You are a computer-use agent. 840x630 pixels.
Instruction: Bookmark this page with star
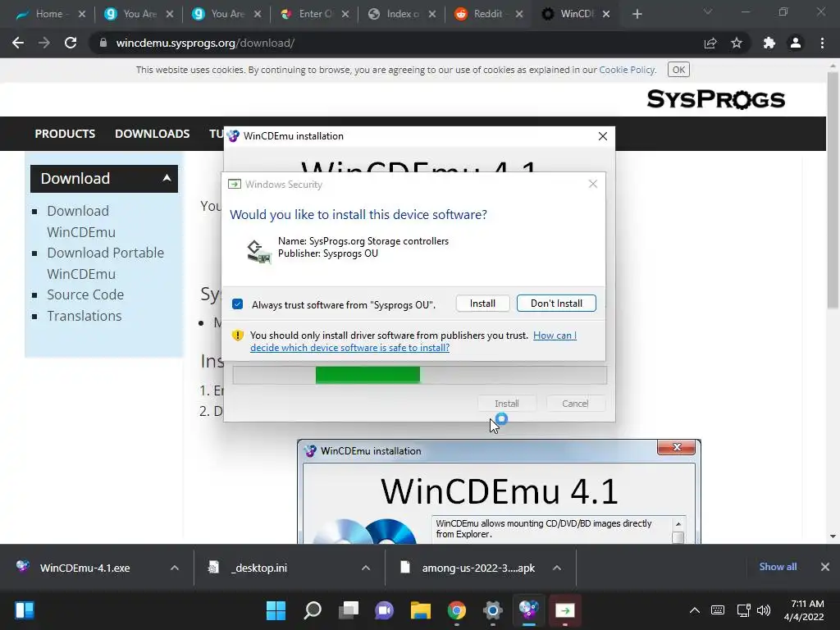tap(737, 43)
